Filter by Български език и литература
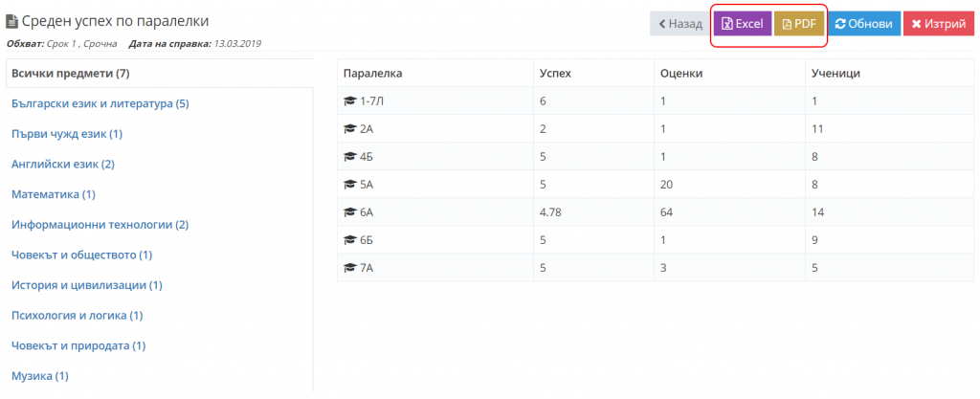980x399 pixels. coord(100,103)
